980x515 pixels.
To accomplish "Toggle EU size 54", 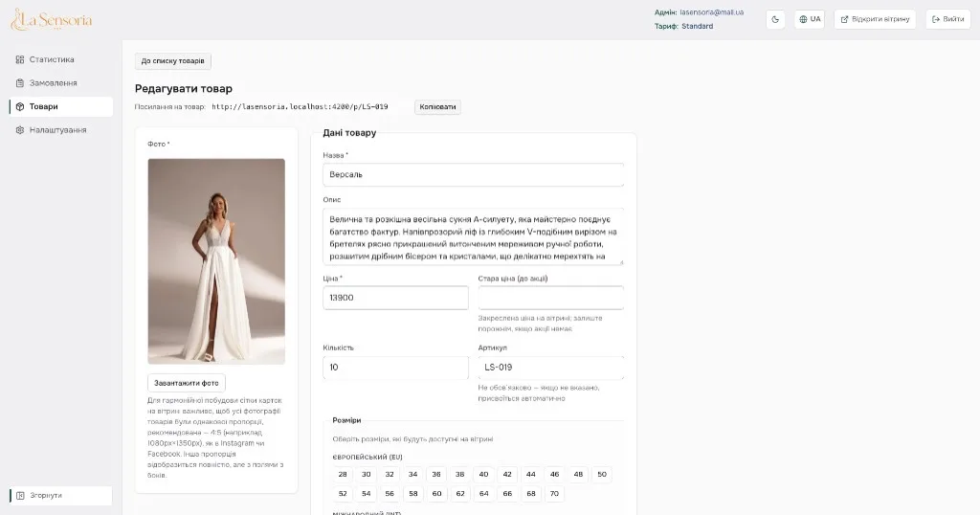I will click(x=367, y=494).
